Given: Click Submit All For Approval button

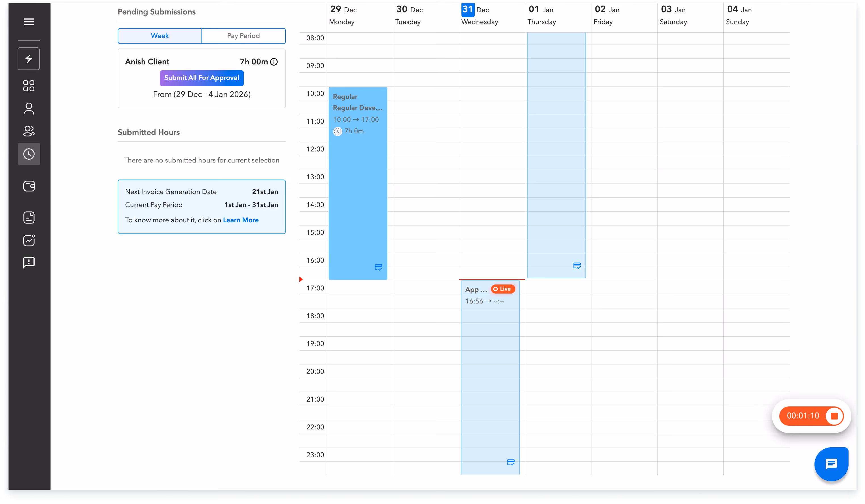Looking at the screenshot, I should (x=201, y=78).
